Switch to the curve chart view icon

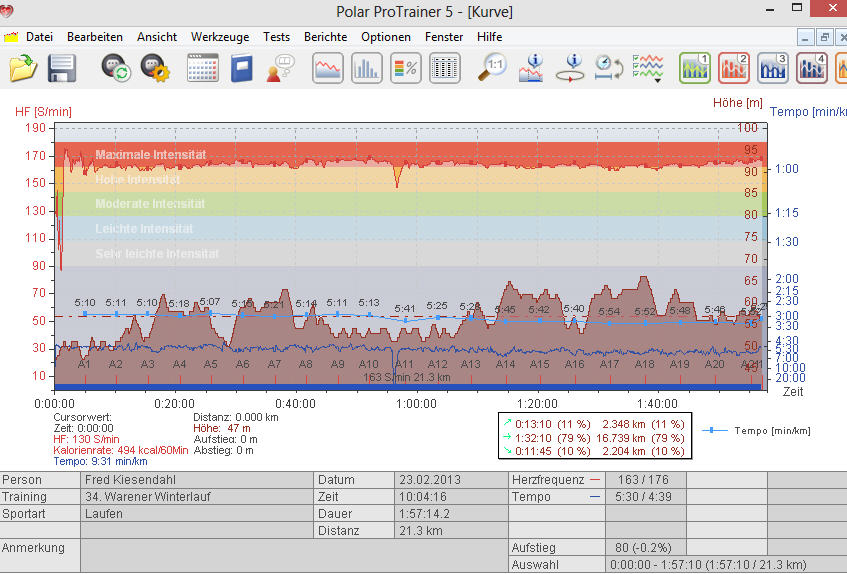click(x=327, y=68)
